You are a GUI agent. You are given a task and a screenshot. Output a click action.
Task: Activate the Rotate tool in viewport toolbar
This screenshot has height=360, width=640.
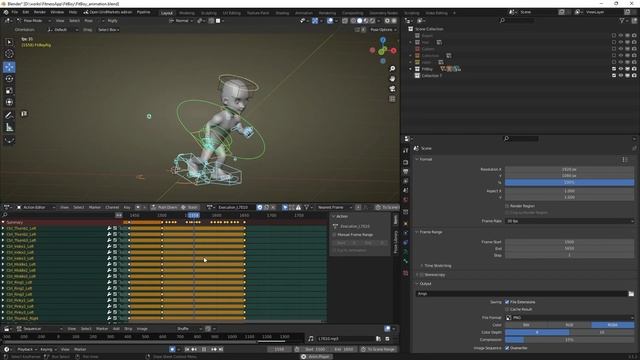click(9, 79)
